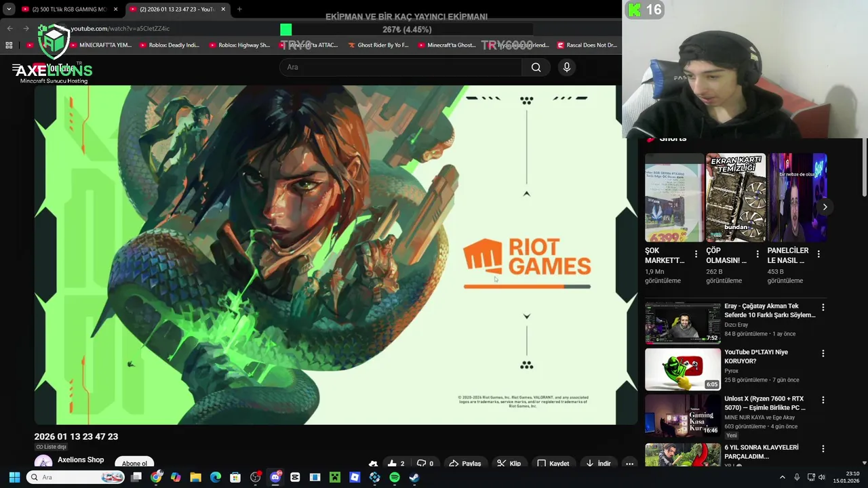
Task: Open the tab search dropdown chevron
Action: [9, 9]
